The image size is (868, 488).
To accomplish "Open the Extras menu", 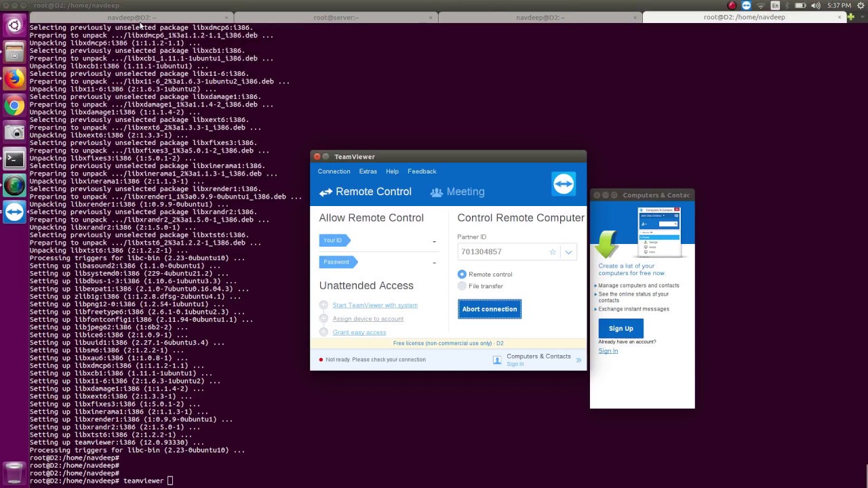I will point(368,171).
